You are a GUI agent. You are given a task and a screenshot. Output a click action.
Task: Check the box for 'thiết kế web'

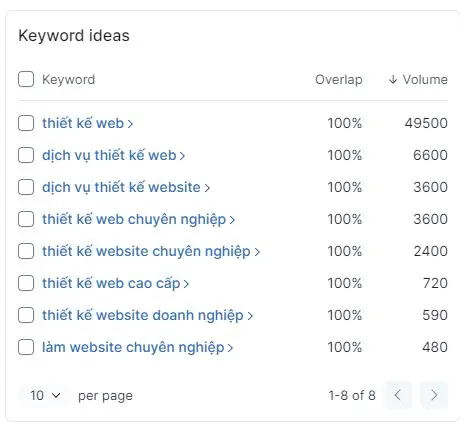(26, 123)
